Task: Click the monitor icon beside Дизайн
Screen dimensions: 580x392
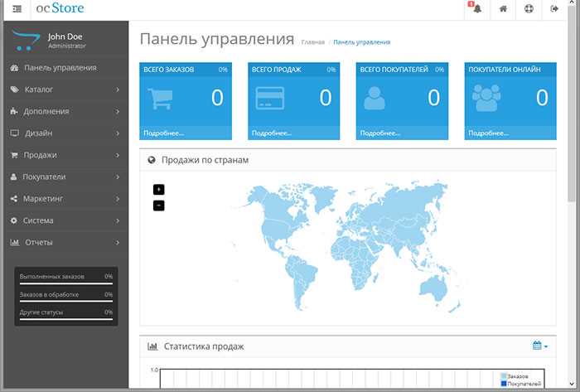Action: pyautogui.click(x=14, y=133)
